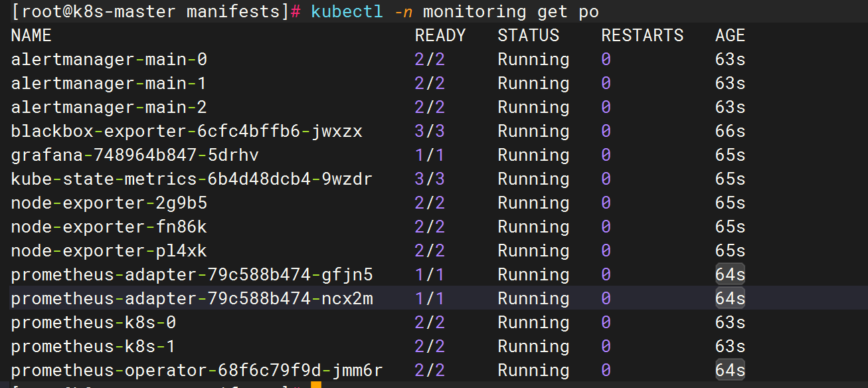Select pod grafana-748964b847-5drhv
Viewport: 868px width, 388px height.
tap(135, 155)
